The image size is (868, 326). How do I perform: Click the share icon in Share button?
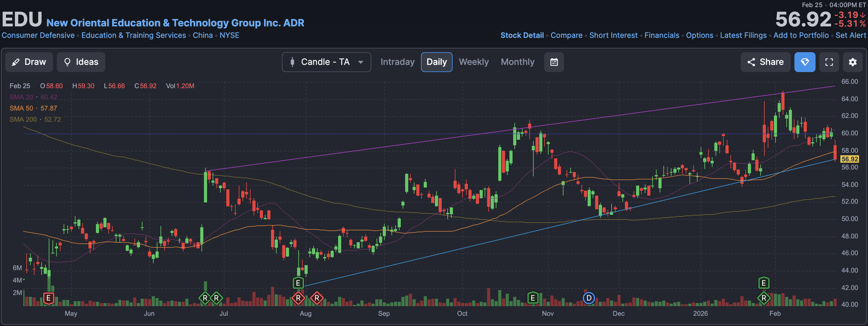pyautogui.click(x=751, y=62)
